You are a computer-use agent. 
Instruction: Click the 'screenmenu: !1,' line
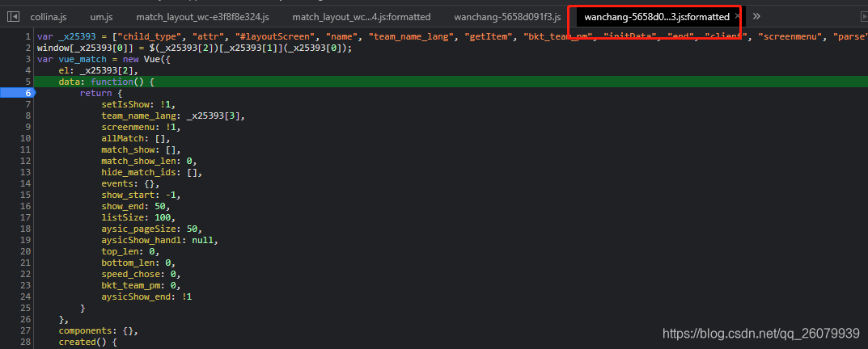(141, 127)
